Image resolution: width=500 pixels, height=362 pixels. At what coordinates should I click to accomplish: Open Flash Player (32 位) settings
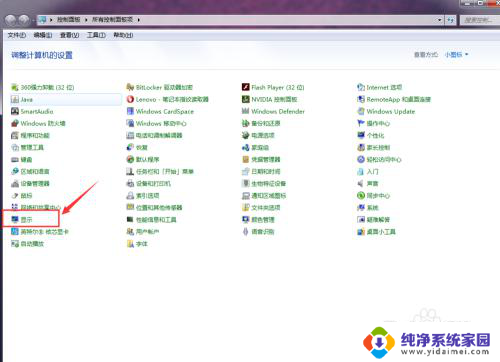pos(273,87)
